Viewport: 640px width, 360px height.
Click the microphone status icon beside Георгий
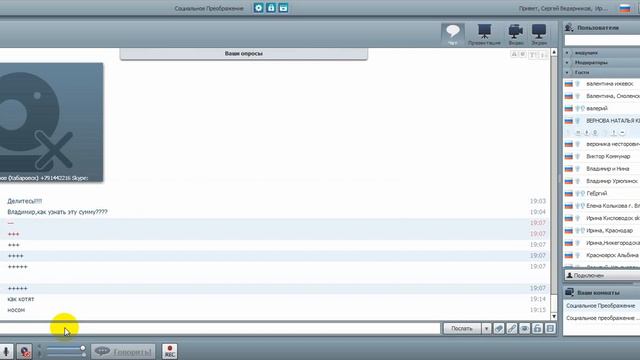(x=578, y=193)
